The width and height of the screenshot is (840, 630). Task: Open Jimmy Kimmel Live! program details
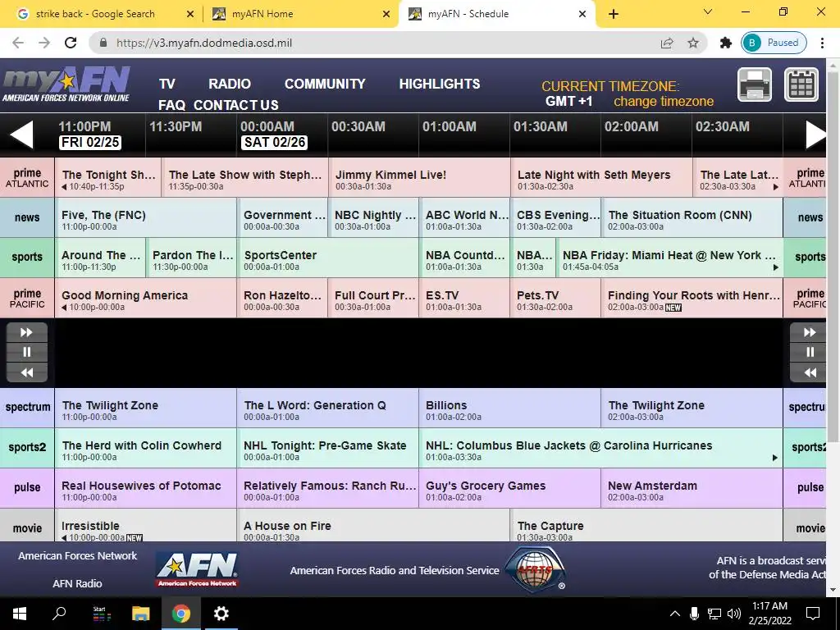[419, 177]
